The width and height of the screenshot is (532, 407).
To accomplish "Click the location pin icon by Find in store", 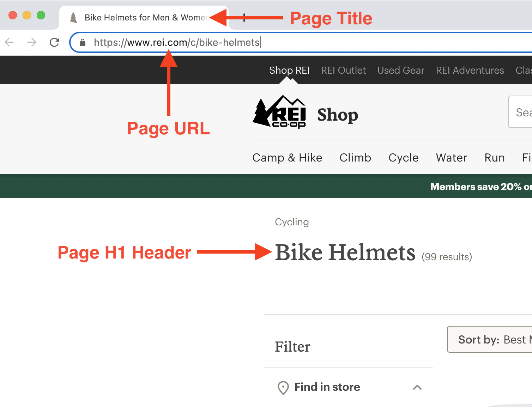I will (x=283, y=388).
